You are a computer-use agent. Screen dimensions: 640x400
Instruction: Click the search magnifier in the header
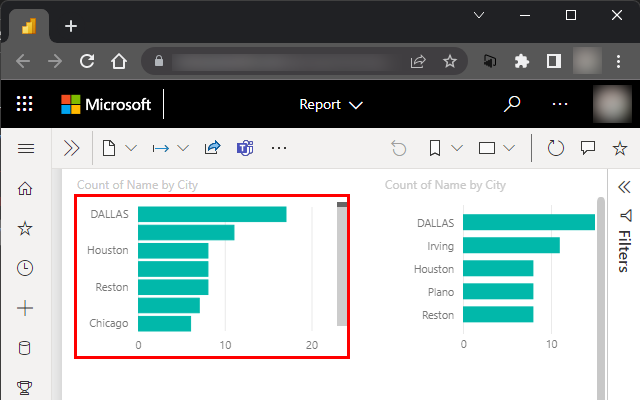pos(512,104)
